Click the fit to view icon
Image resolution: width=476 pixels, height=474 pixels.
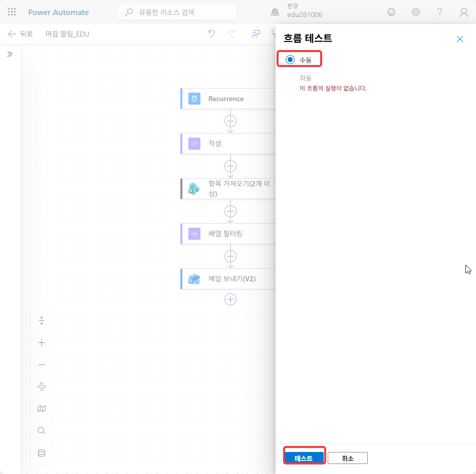pos(42,387)
